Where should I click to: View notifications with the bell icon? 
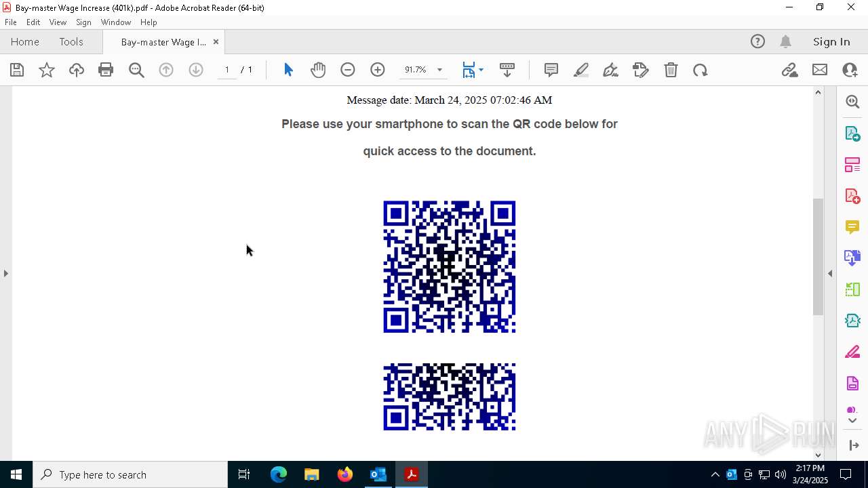click(786, 41)
